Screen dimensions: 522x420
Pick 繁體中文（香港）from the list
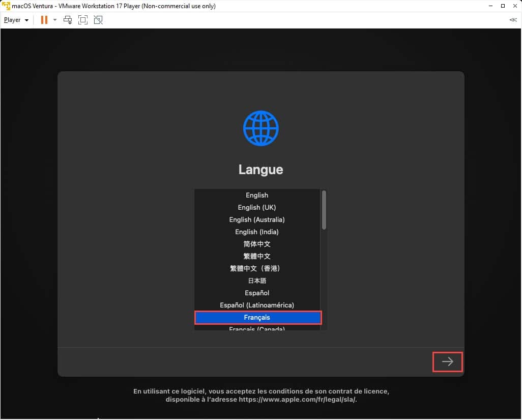click(x=257, y=268)
